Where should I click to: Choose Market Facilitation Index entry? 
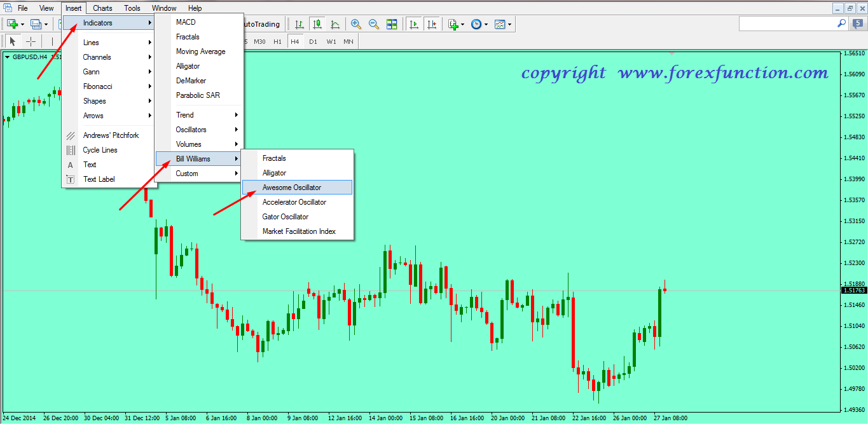pyautogui.click(x=297, y=231)
